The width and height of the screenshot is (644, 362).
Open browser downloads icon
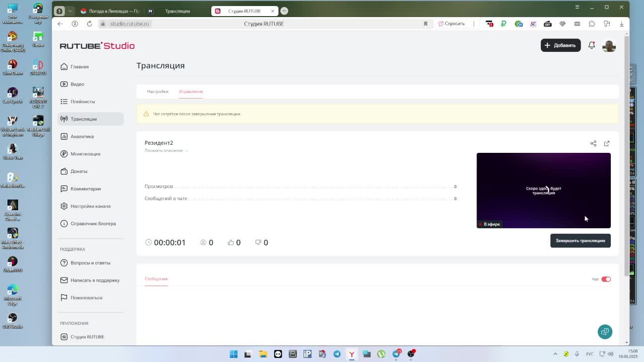[621, 24]
